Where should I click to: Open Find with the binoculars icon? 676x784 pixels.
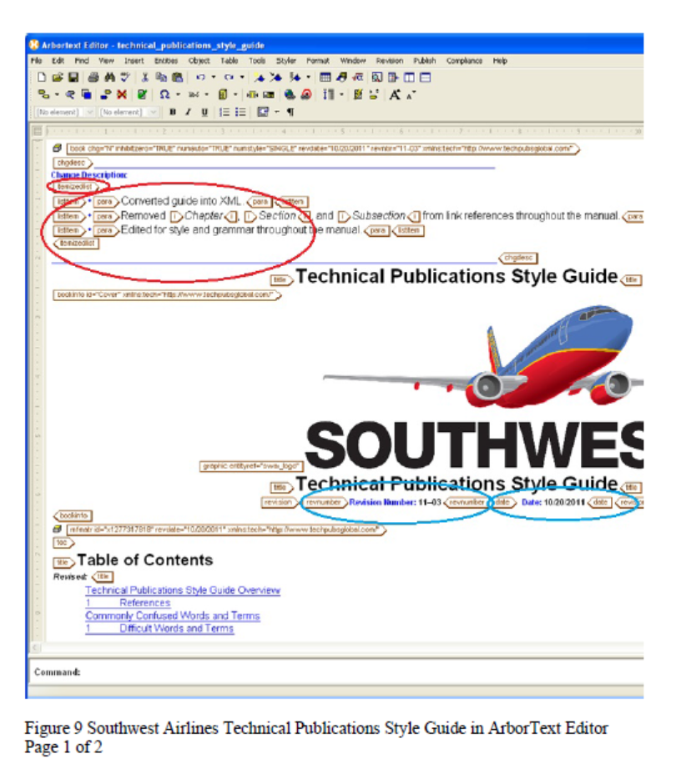click(109, 77)
